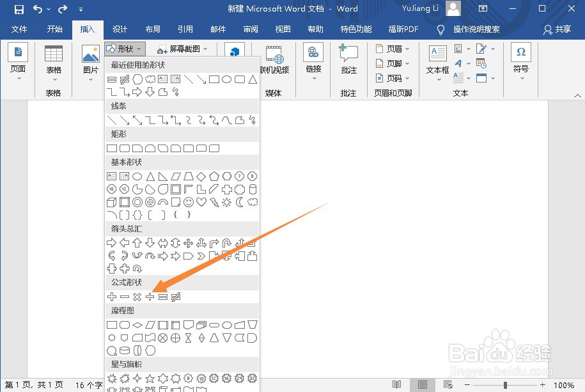Pick the sun basic shape

pyautogui.click(x=227, y=202)
